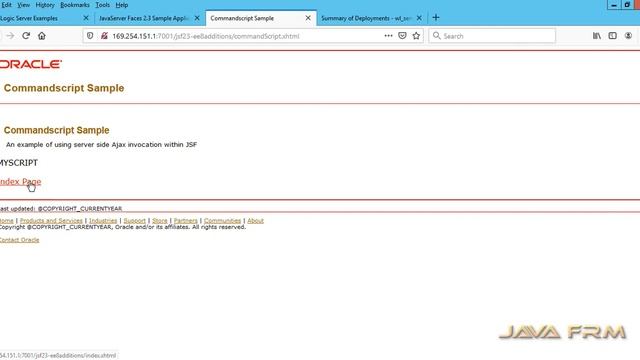Switch to Summary of Deployments tab
Viewport: 640px width, 360px height.
pyautogui.click(x=372, y=18)
